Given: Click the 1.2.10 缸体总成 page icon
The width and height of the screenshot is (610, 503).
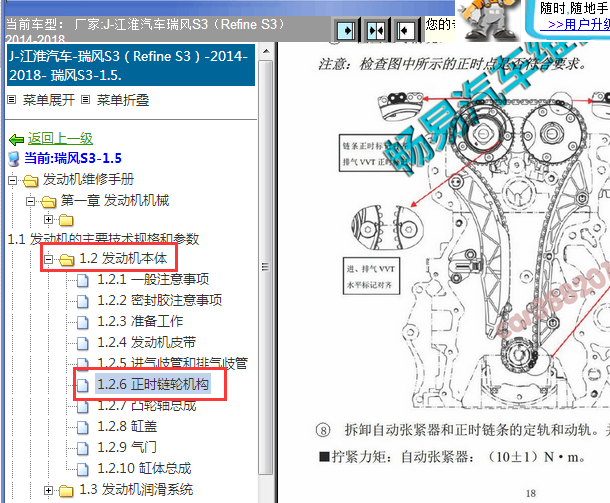Looking at the screenshot, I should coord(82,469).
